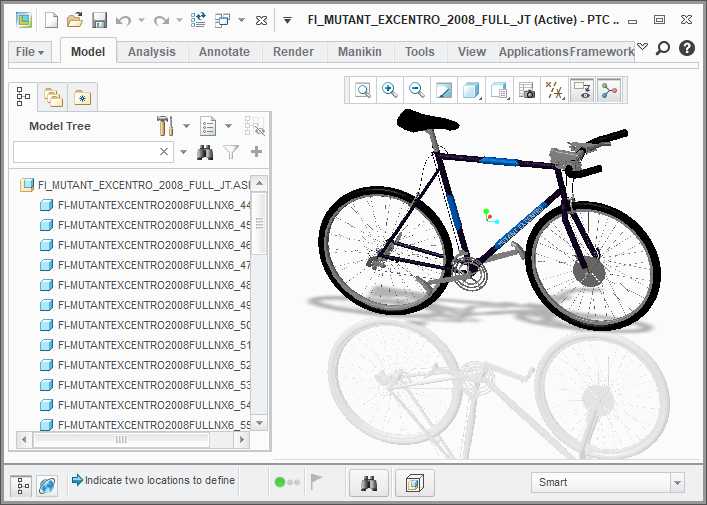Click the tree visibility columns icon

coord(254,126)
